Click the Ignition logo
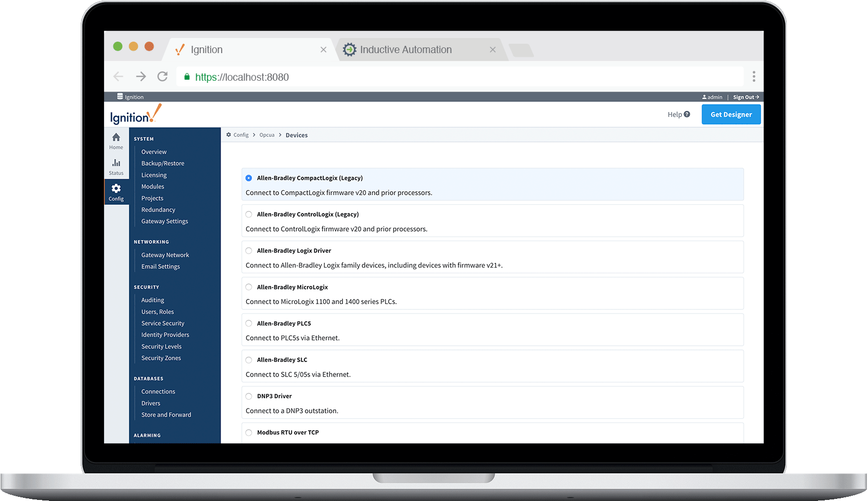Screen dimensions: 868x501 click(x=135, y=115)
